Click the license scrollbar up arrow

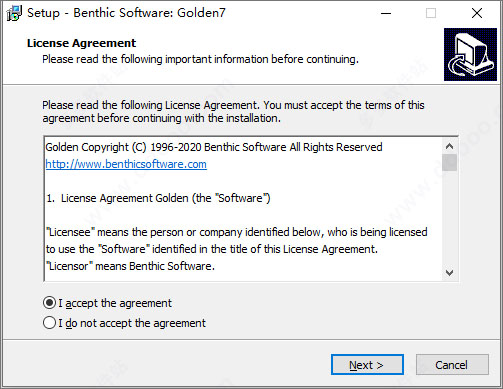click(x=449, y=146)
